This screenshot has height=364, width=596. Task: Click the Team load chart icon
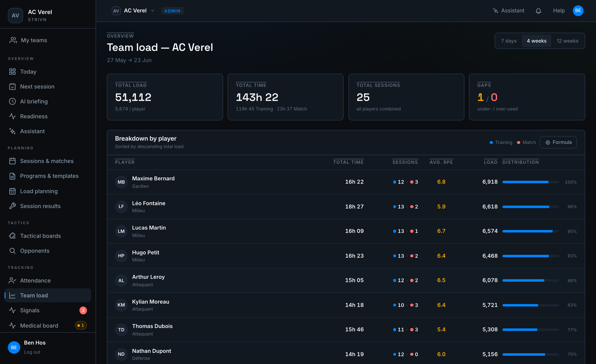point(12,295)
